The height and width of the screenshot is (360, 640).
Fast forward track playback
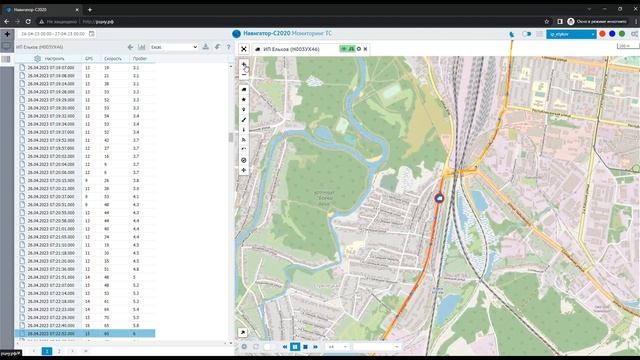(316, 347)
